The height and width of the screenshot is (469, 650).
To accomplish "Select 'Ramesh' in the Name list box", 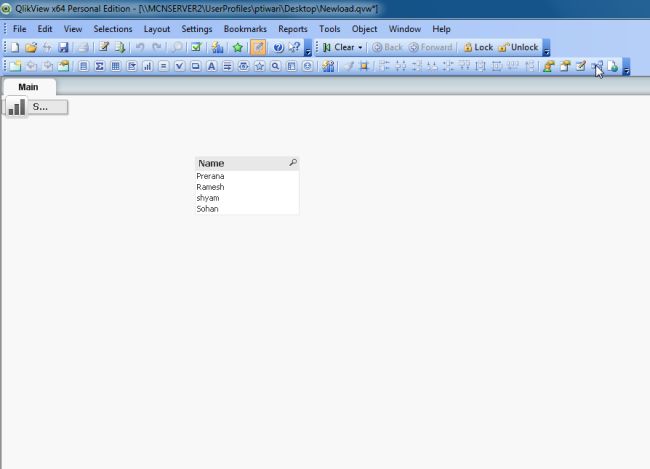I will [247, 187].
